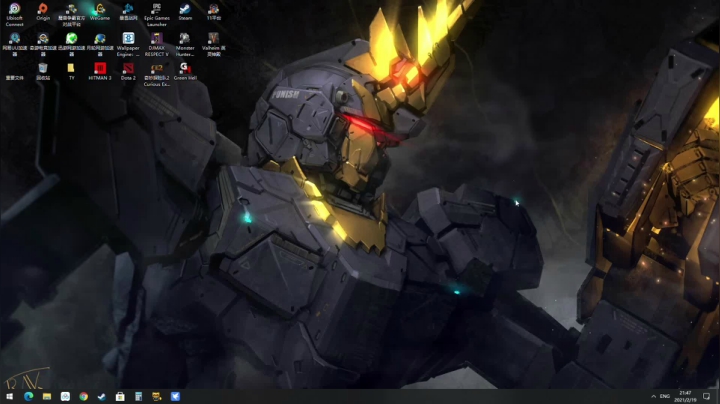Open the notification action center
Image resolution: width=720 pixels, height=404 pixels.
tap(707, 396)
